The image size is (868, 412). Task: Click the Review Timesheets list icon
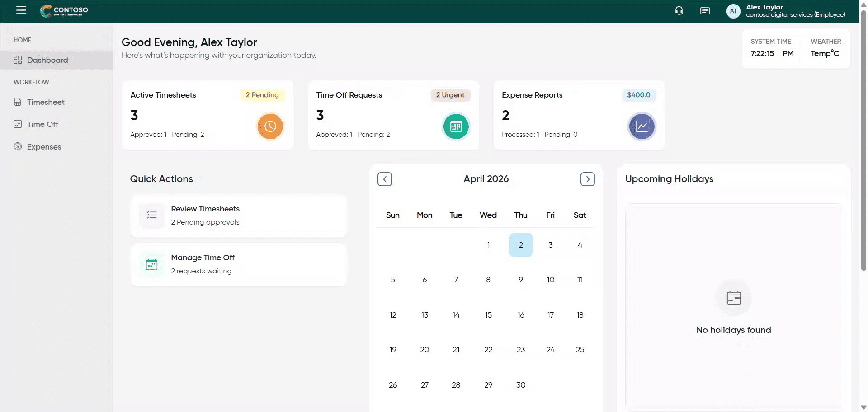pos(152,215)
